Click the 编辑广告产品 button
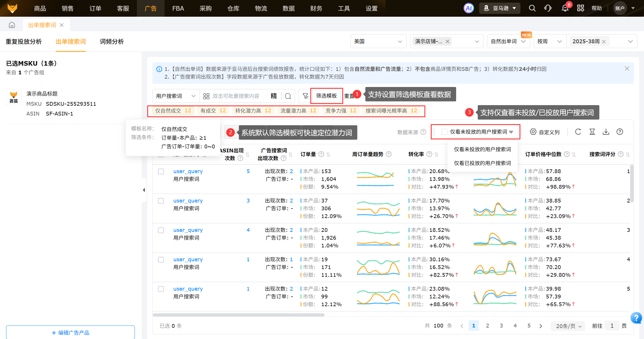This screenshot has width=644, height=339. 70,333
